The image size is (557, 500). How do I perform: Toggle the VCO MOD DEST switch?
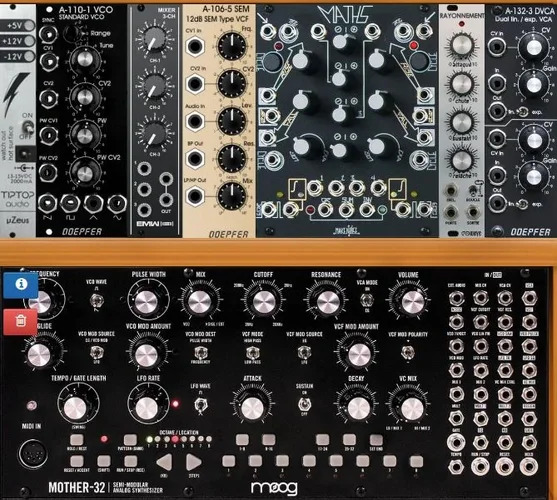click(x=200, y=353)
